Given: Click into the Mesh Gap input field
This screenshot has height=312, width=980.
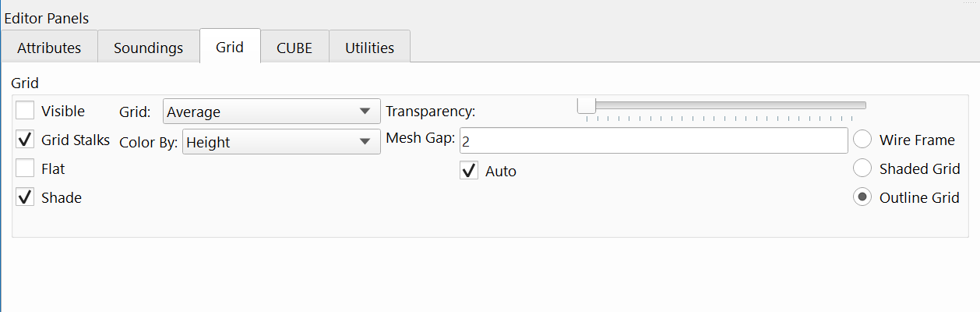Looking at the screenshot, I should pos(653,141).
